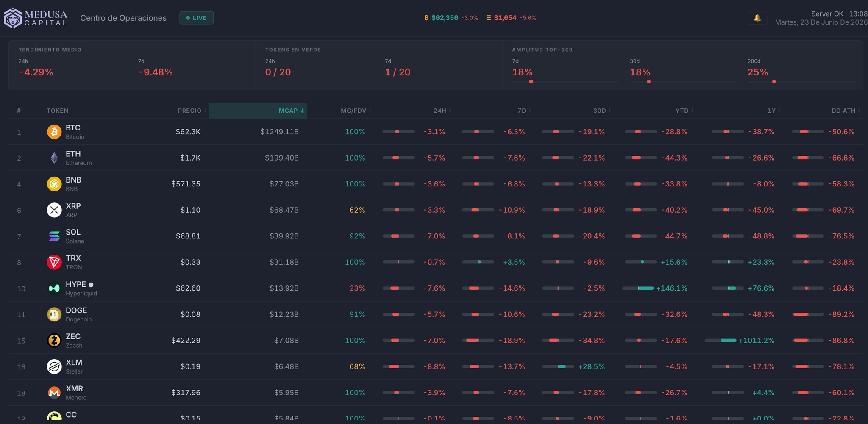Sort by MC/FDV column header

click(x=356, y=111)
